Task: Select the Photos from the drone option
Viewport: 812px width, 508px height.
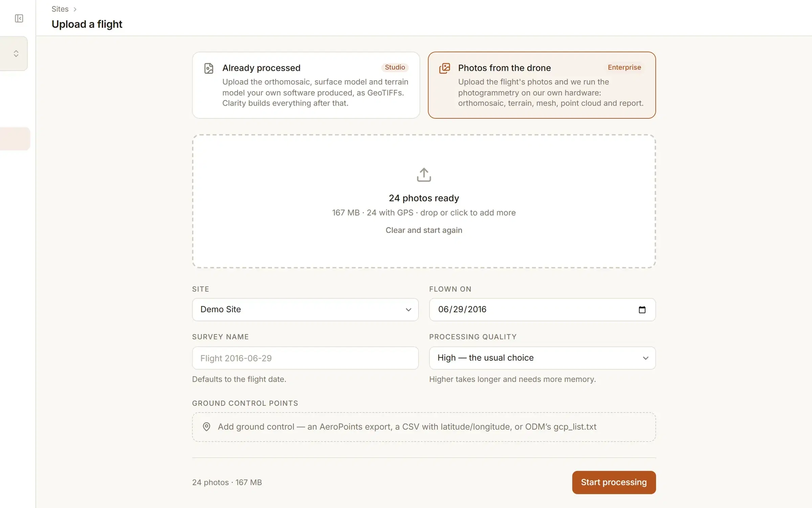Action: (x=542, y=85)
